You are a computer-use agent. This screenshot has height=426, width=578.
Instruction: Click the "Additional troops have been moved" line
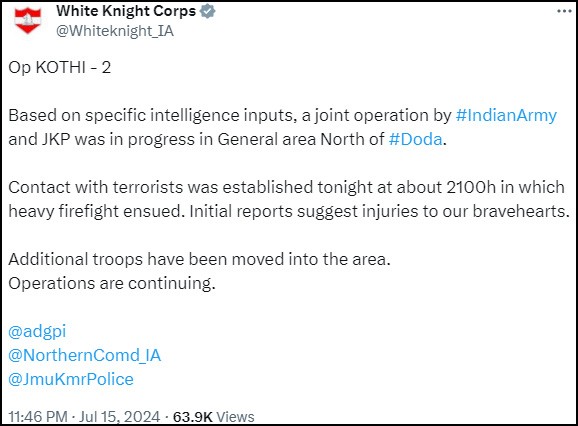pyautogui.click(x=199, y=259)
